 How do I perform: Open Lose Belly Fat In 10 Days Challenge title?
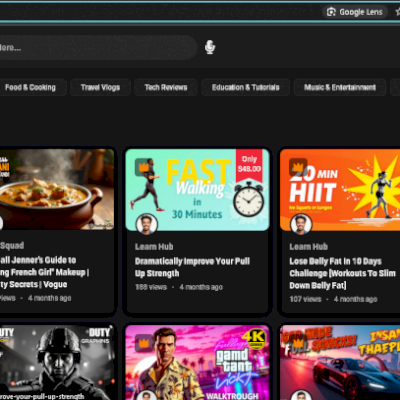click(x=342, y=273)
